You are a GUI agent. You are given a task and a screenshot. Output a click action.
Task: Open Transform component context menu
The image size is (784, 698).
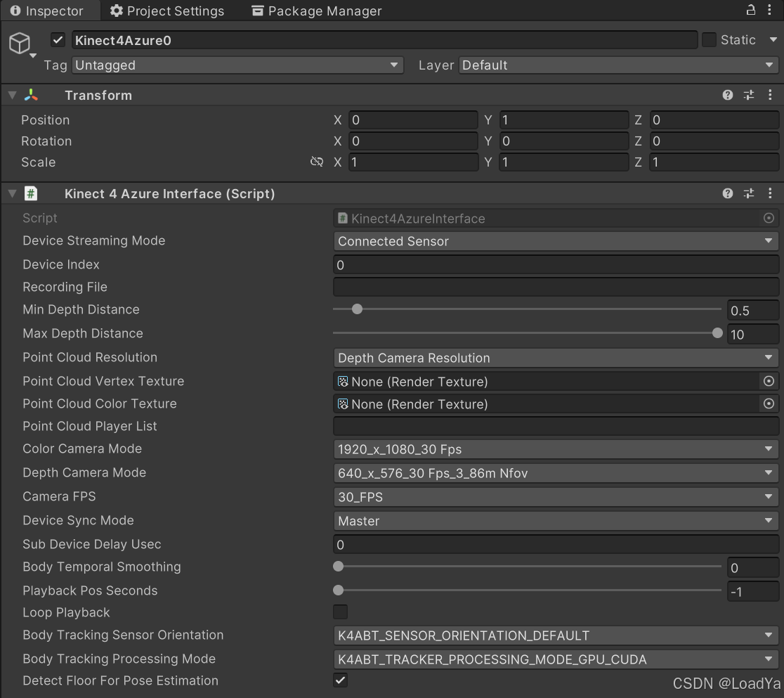pyautogui.click(x=770, y=95)
